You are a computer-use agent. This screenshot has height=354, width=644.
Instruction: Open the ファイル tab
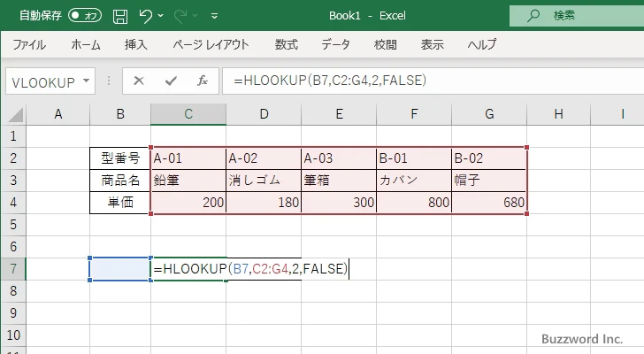[x=29, y=44]
